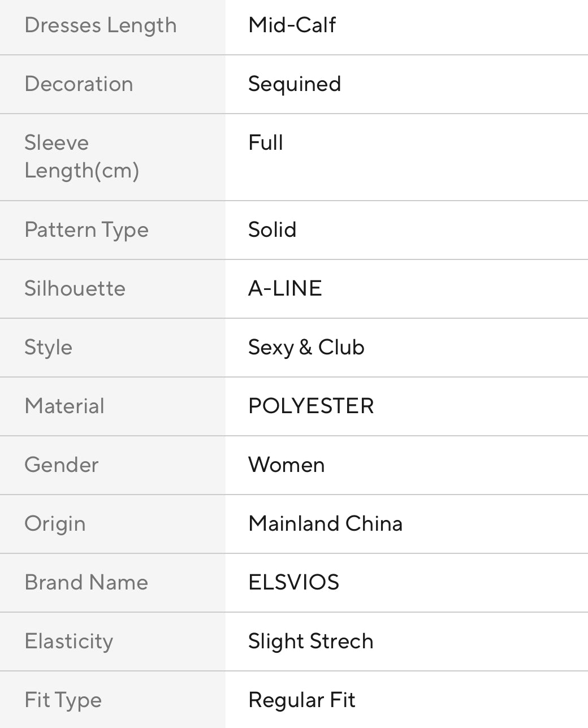Tap the Solid pattern value
588x728 pixels.
click(x=272, y=230)
